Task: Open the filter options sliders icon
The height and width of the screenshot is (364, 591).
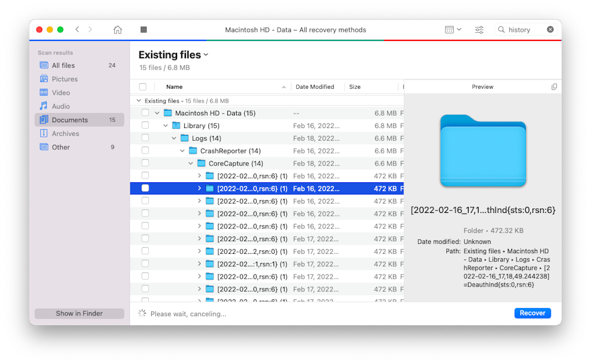Action: click(479, 29)
